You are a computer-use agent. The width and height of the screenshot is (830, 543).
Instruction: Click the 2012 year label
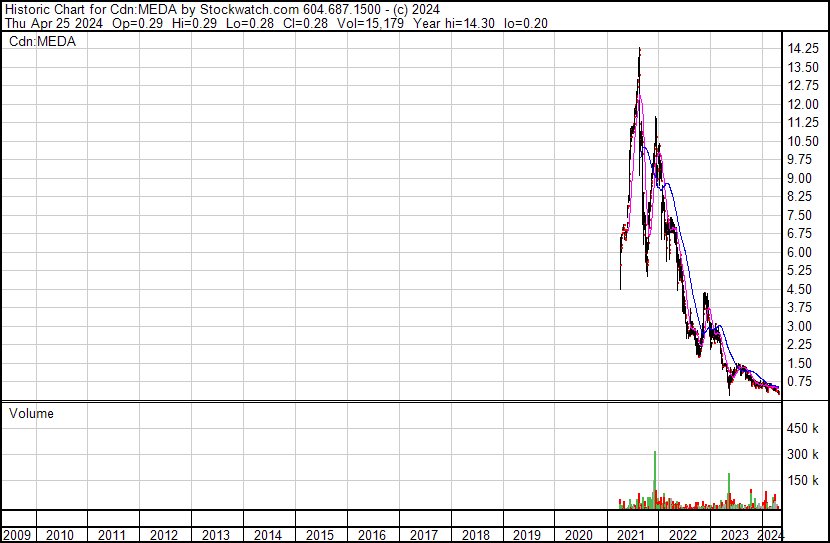coord(164,534)
